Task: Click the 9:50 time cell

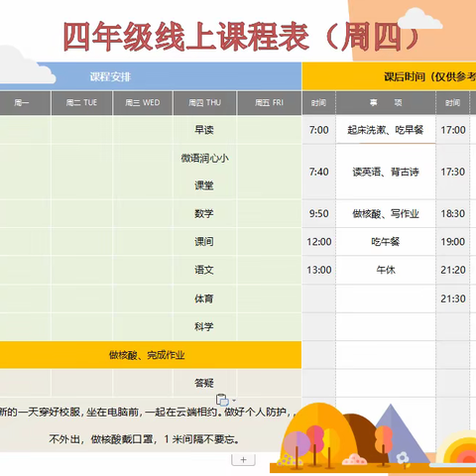Action: (319, 213)
